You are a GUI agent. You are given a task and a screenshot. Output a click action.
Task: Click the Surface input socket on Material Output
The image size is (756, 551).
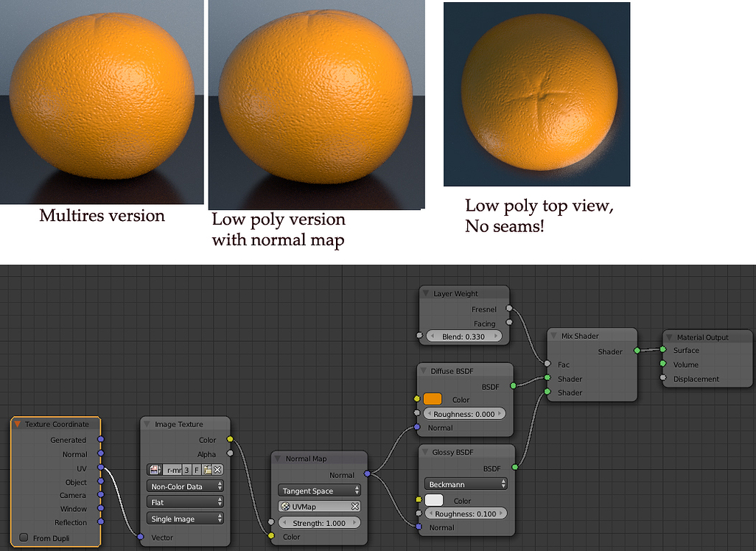coord(663,349)
